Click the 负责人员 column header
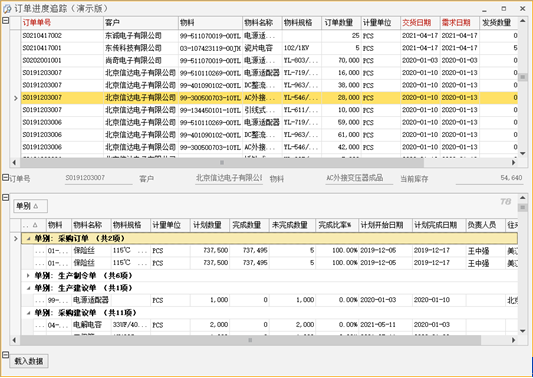Screen dimensions: 533x378 (485, 225)
